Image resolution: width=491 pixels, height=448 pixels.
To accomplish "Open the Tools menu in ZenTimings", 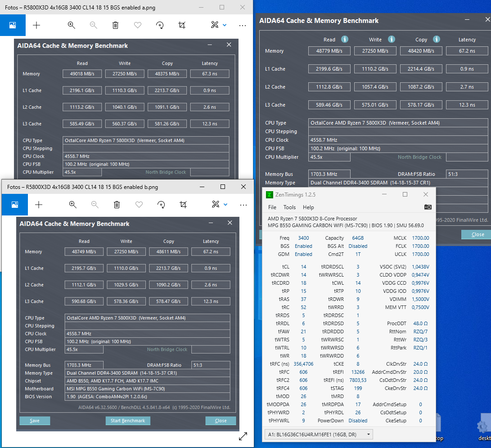I will point(289,207).
